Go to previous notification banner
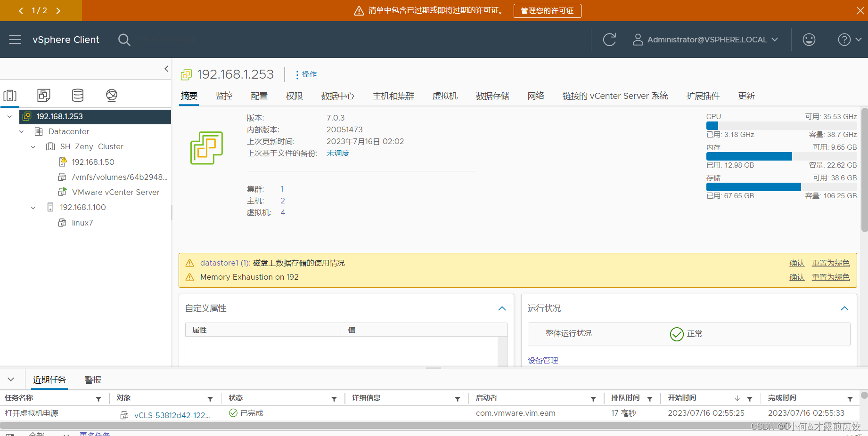 point(21,10)
